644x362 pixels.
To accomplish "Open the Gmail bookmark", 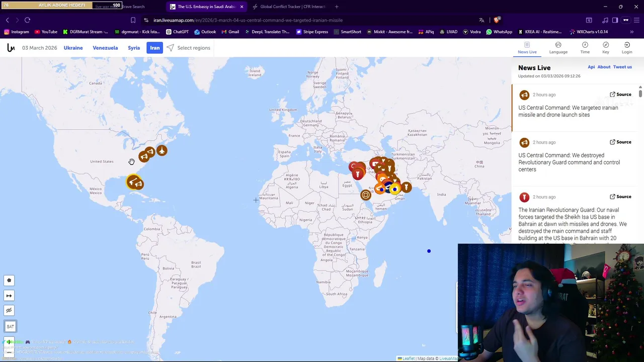I will tap(230, 32).
